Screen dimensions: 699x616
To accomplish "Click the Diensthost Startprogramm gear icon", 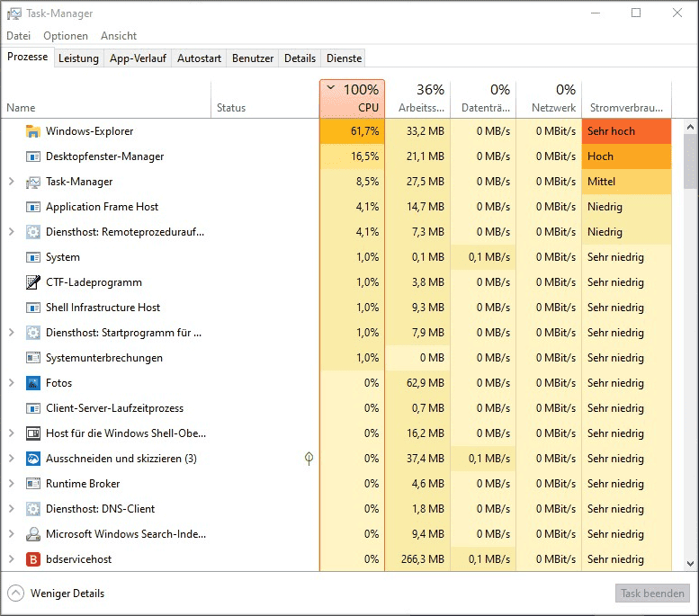I will coord(33,333).
